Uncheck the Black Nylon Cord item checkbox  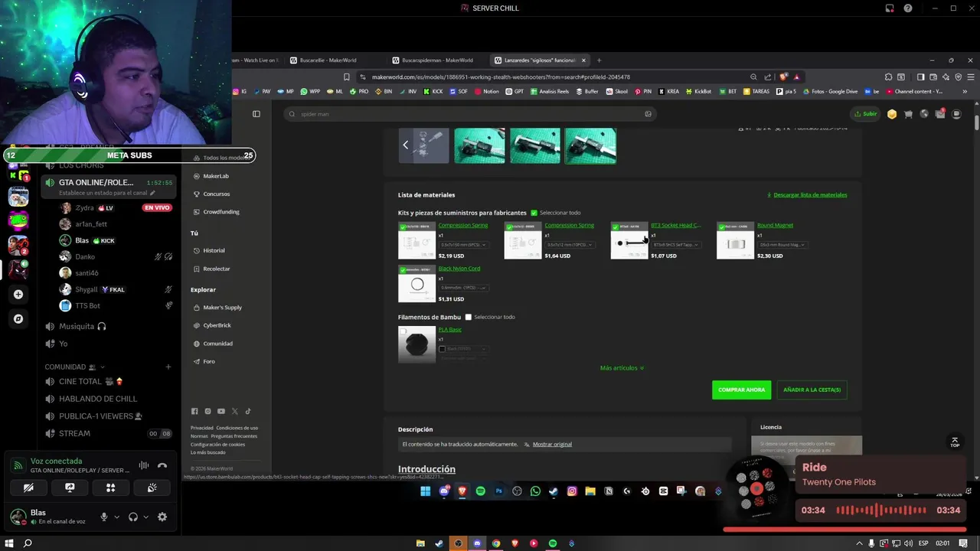403,270
